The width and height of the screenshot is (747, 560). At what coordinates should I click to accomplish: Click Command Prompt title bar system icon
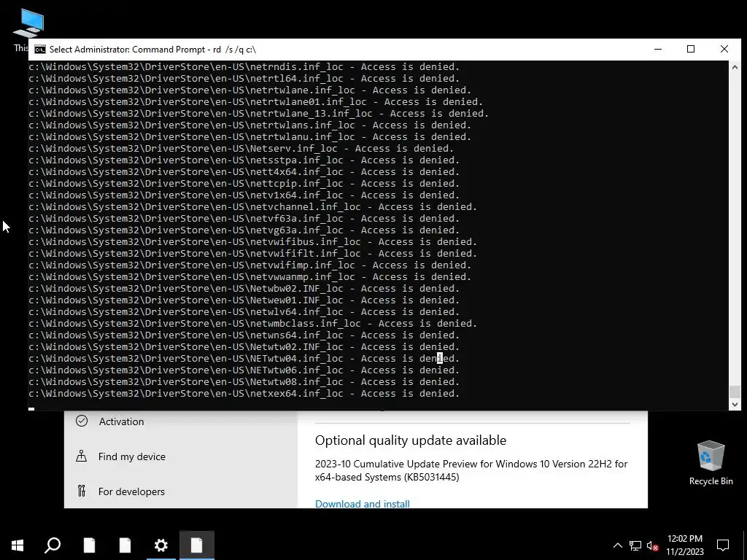(x=40, y=50)
